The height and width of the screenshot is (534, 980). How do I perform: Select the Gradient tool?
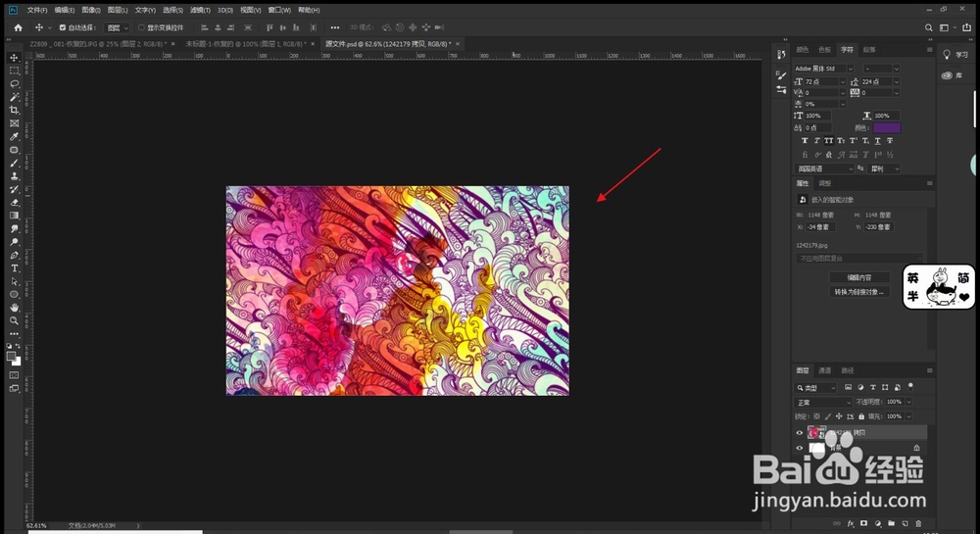(14, 216)
